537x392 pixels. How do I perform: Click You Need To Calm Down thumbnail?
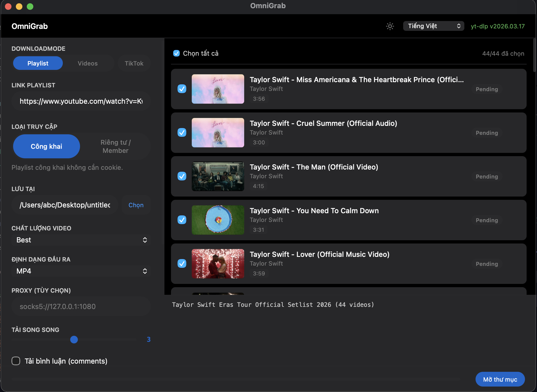[x=218, y=220]
